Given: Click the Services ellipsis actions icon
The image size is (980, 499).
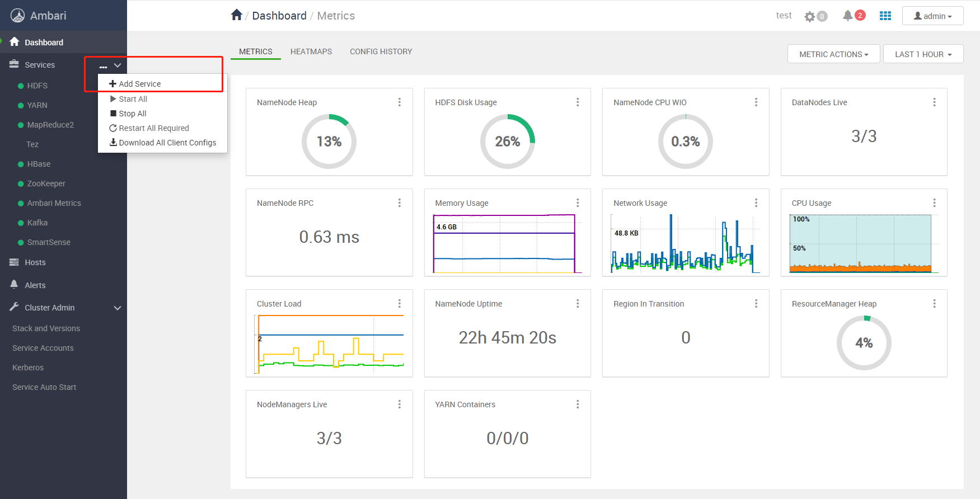Looking at the screenshot, I should pos(103,66).
